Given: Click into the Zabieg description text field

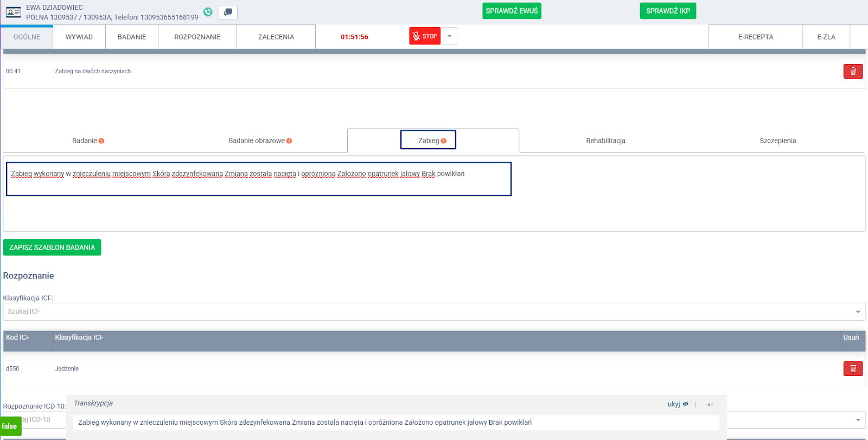Looking at the screenshot, I should [258, 179].
